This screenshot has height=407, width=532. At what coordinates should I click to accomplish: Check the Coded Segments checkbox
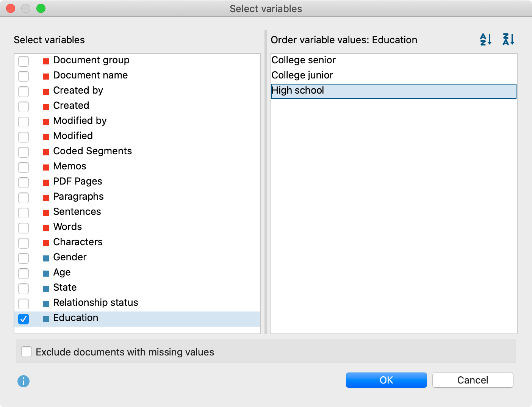(x=23, y=152)
